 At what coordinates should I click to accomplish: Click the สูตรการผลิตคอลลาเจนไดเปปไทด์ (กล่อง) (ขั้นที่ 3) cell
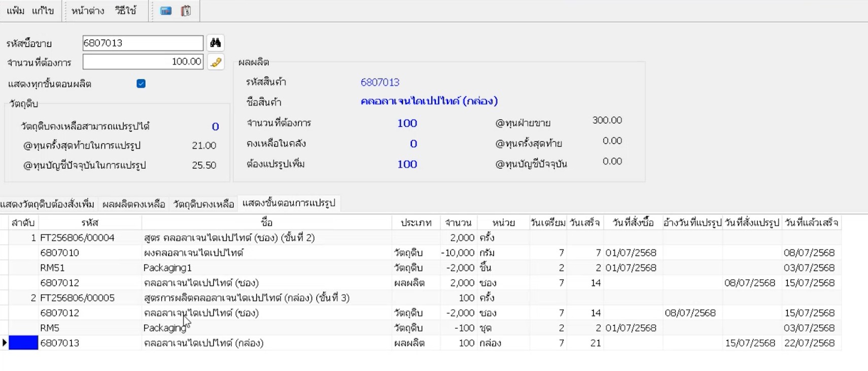pyautogui.click(x=267, y=298)
